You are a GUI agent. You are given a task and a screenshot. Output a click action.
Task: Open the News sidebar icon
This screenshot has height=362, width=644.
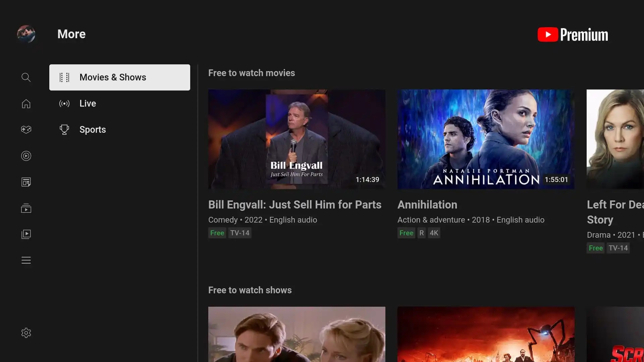(26, 182)
